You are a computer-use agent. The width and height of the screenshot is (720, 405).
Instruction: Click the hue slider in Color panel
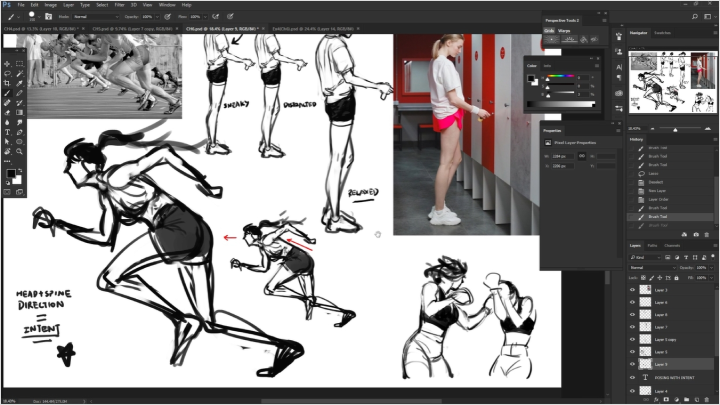(560, 76)
